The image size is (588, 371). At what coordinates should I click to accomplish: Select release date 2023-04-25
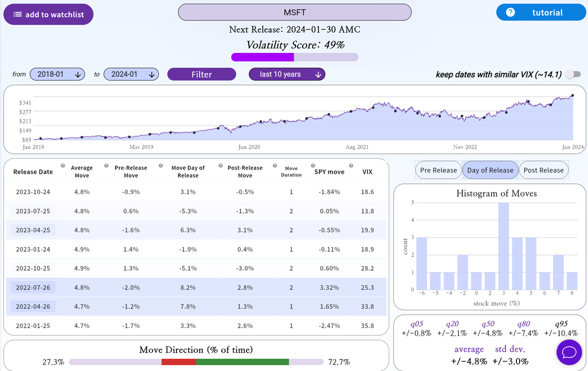coord(33,230)
